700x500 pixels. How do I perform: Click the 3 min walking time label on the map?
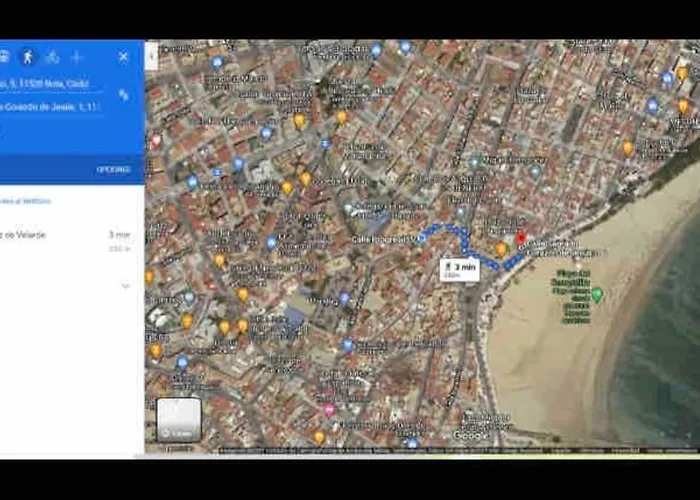[x=459, y=268]
